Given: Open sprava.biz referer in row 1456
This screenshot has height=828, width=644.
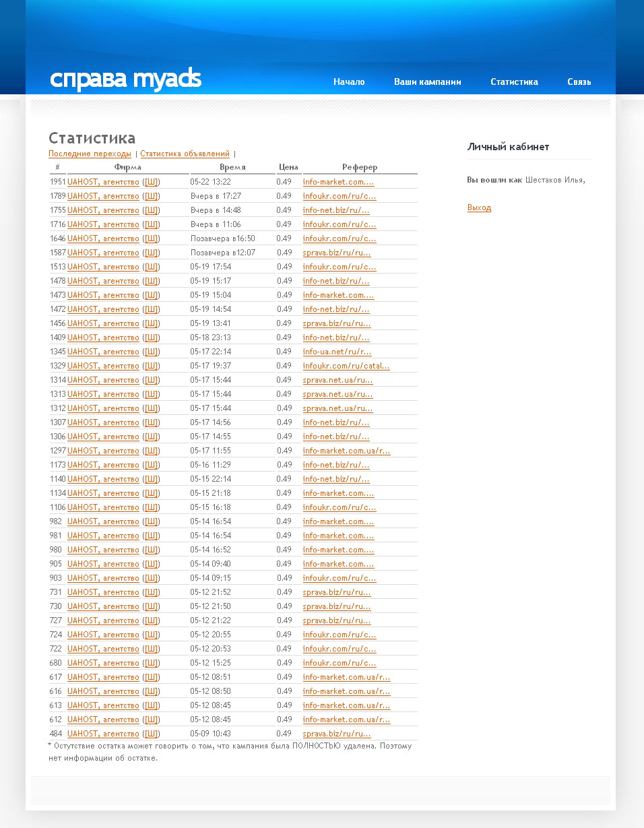Looking at the screenshot, I should coord(337,323).
